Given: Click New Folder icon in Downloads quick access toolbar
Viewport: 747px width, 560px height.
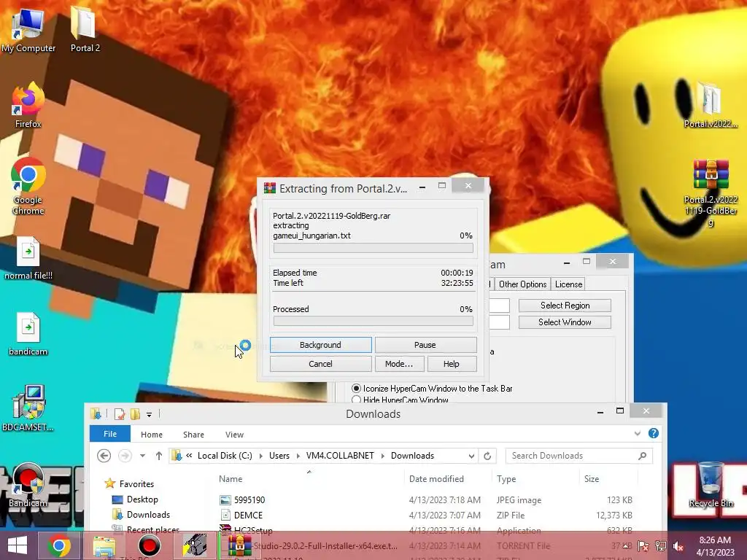Looking at the screenshot, I should (x=135, y=414).
